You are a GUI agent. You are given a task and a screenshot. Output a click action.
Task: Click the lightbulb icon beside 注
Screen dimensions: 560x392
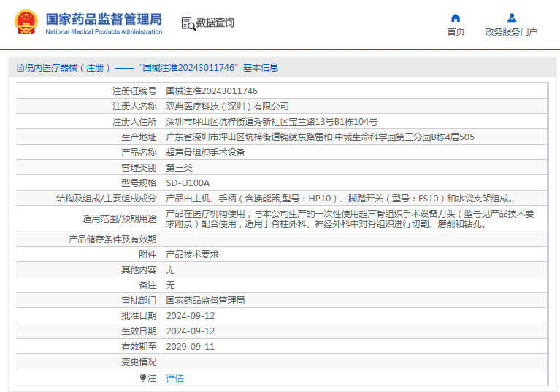point(143,377)
